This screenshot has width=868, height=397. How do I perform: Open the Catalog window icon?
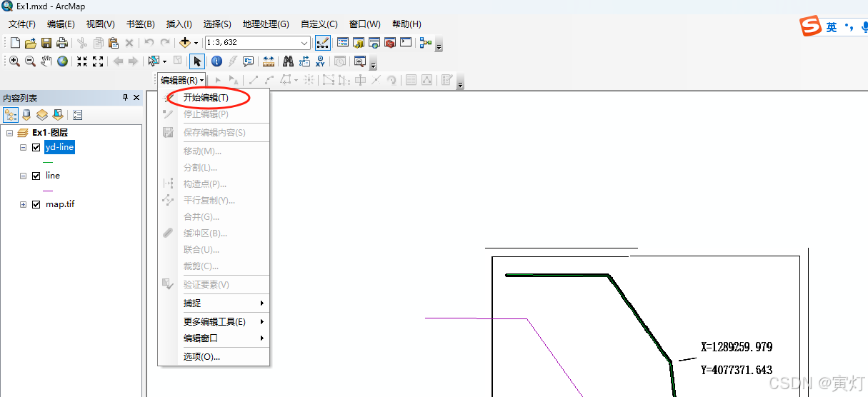click(359, 43)
